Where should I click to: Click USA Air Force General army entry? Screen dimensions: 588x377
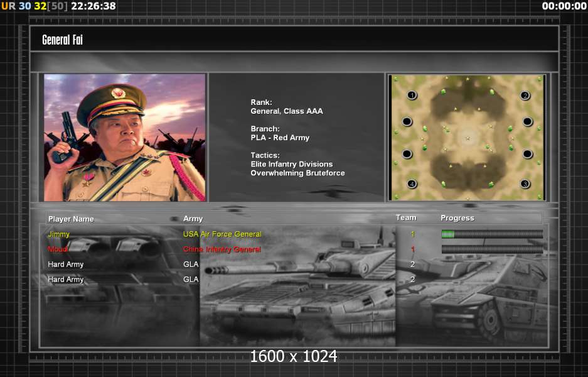(x=222, y=234)
